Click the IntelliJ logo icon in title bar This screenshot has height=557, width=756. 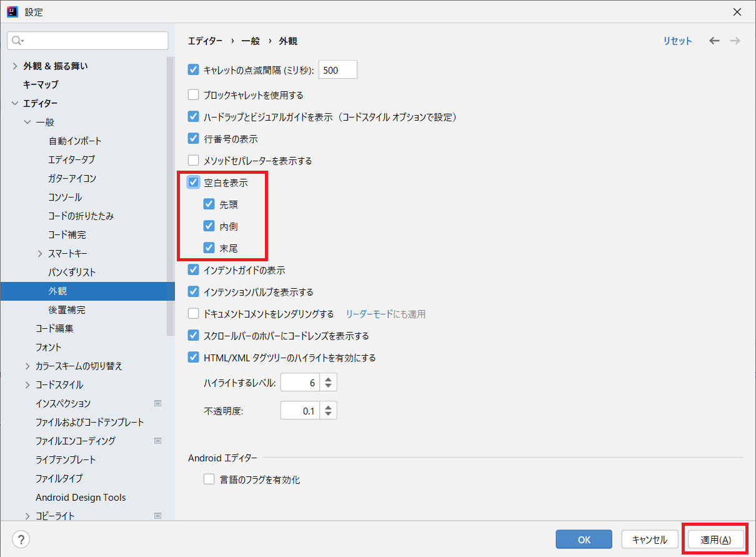12,12
